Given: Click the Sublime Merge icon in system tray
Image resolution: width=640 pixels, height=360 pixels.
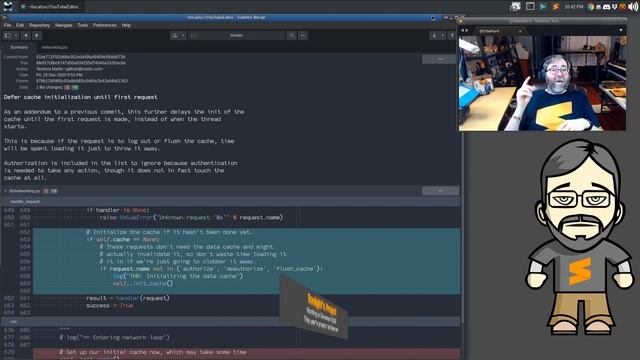Looking at the screenshot, I should 542,7.
